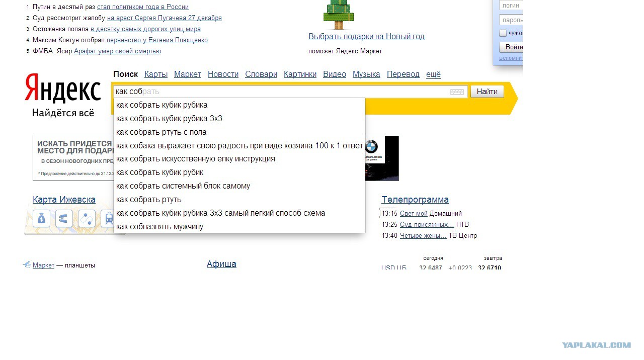Viewport: 644px width, 360px height.
Task: Focus the логин input field
Action: [511, 5]
